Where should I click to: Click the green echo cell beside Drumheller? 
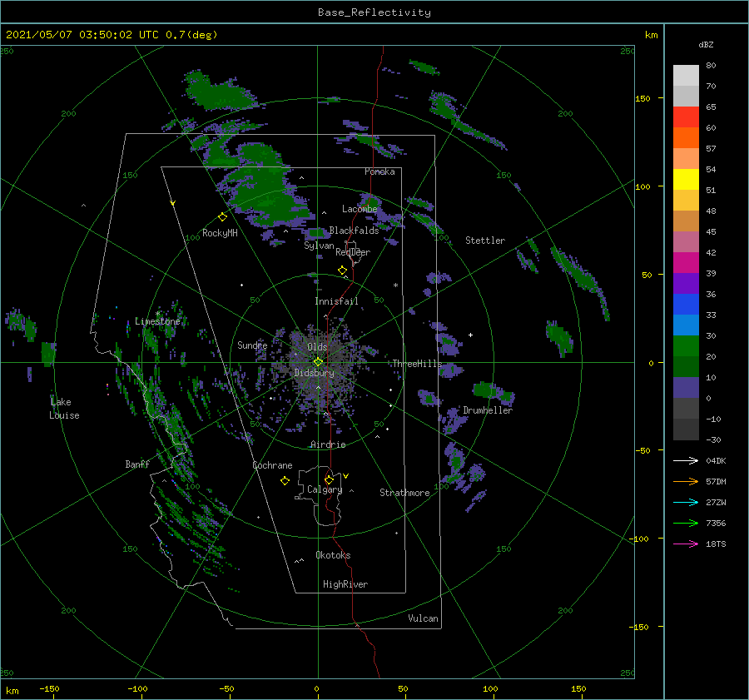click(486, 390)
